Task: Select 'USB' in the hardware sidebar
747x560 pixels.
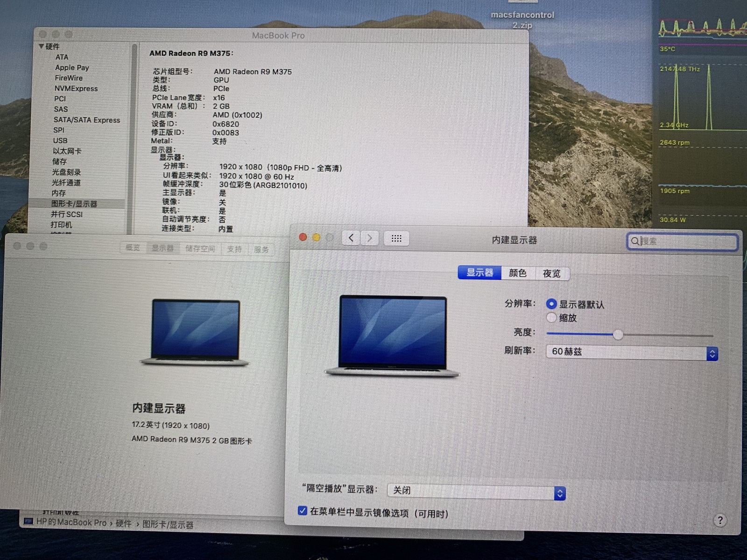Action: (x=60, y=140)
